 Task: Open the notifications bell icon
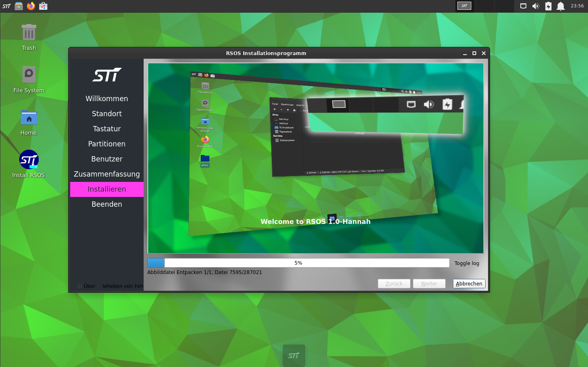click(x=561, y=6)
